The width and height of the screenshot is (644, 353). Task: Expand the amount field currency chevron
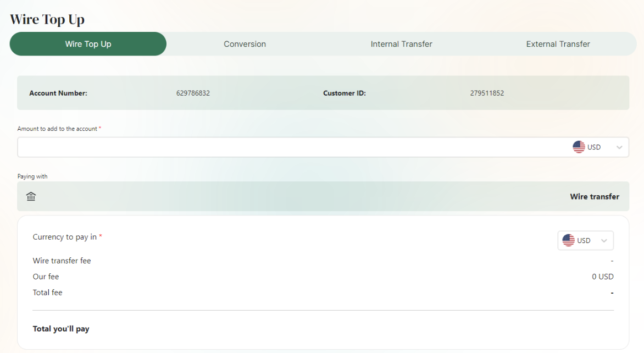[x=619, y=147]
